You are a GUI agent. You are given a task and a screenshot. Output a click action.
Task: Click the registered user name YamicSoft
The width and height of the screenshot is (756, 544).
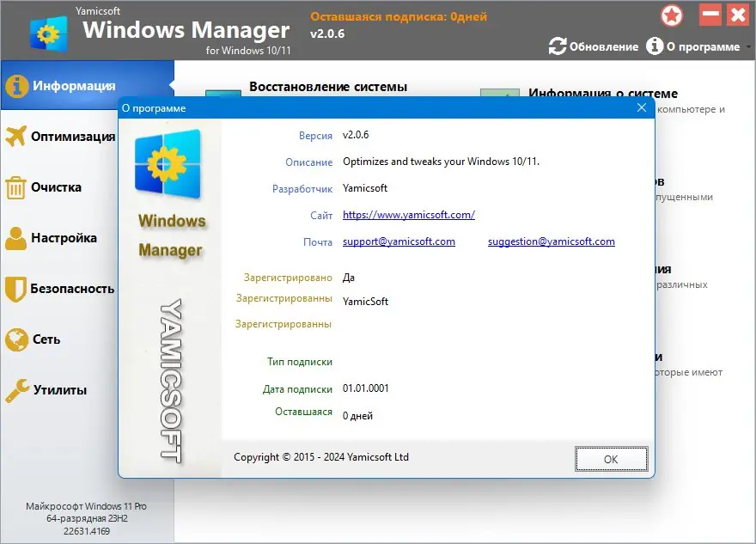365,302
